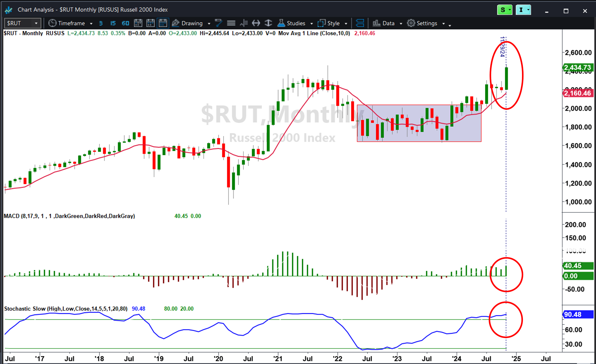Click the Stochastic Slow study label
This screenshot has height=364, width=596.
click(x=66, y=309)
